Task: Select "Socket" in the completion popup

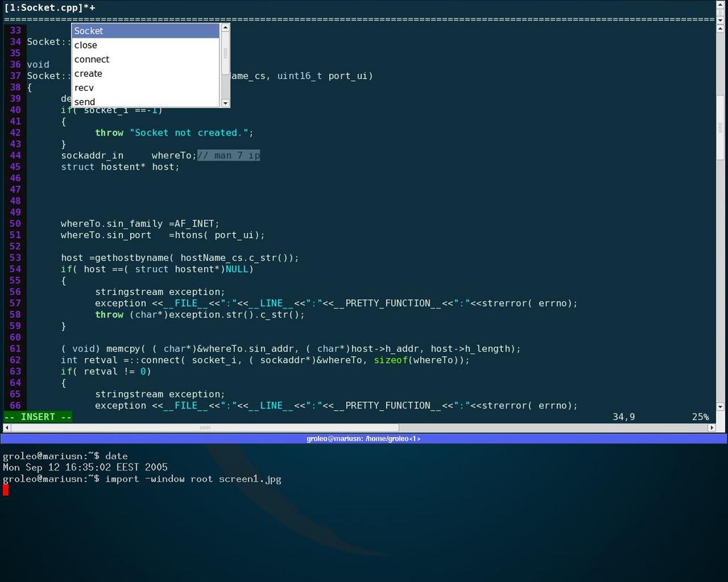Action: [x=145, y=31]
